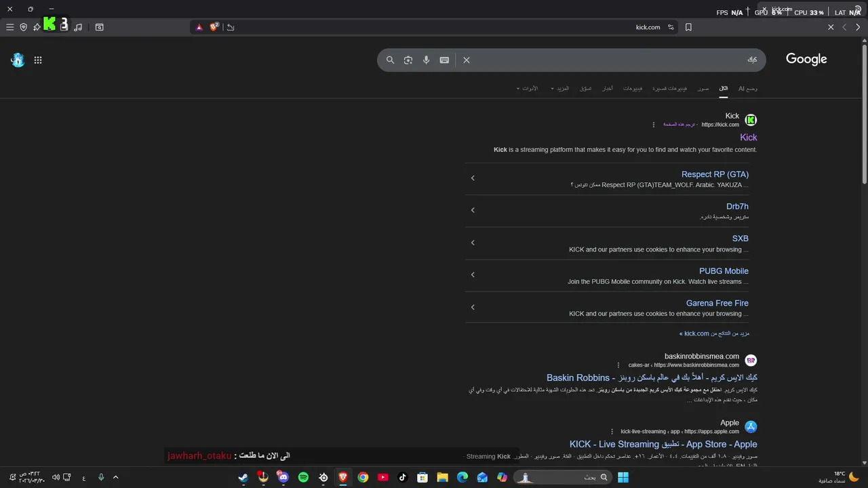Open the Drb7h link

[x=737, y=207]
